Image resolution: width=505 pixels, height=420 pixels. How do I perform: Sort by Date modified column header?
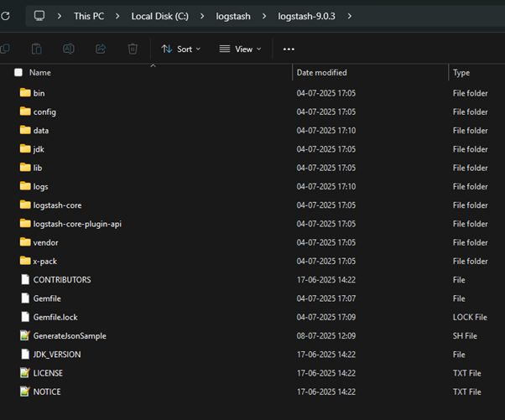[x=322, y=73]
